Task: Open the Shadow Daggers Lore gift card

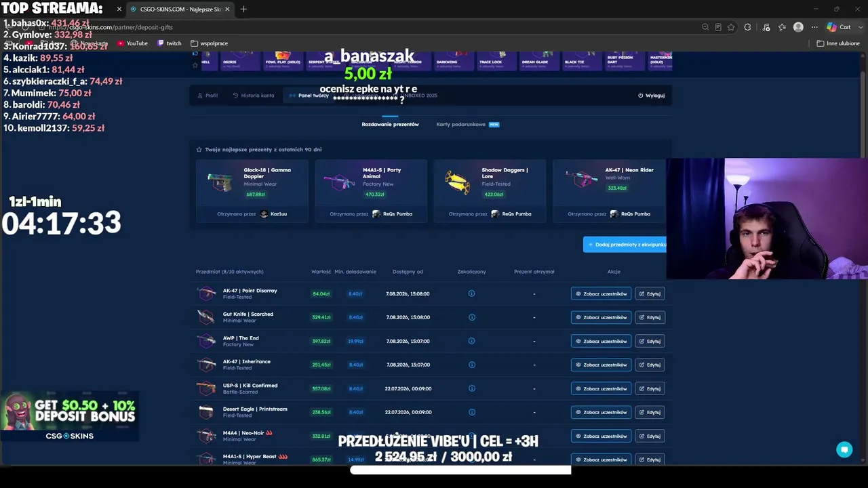Action: click(x=490, y=190)
